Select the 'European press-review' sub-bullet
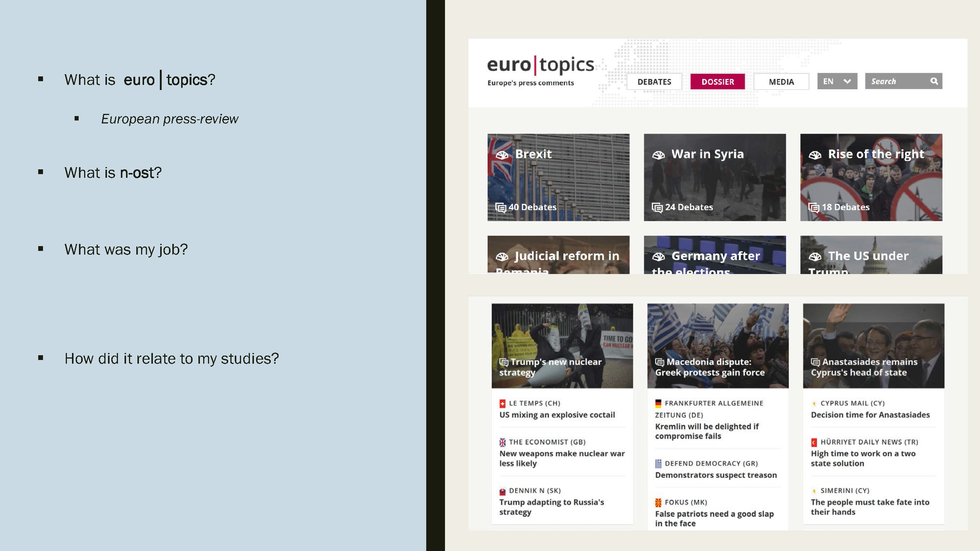980x551 pixels. [x=170, y=119]
